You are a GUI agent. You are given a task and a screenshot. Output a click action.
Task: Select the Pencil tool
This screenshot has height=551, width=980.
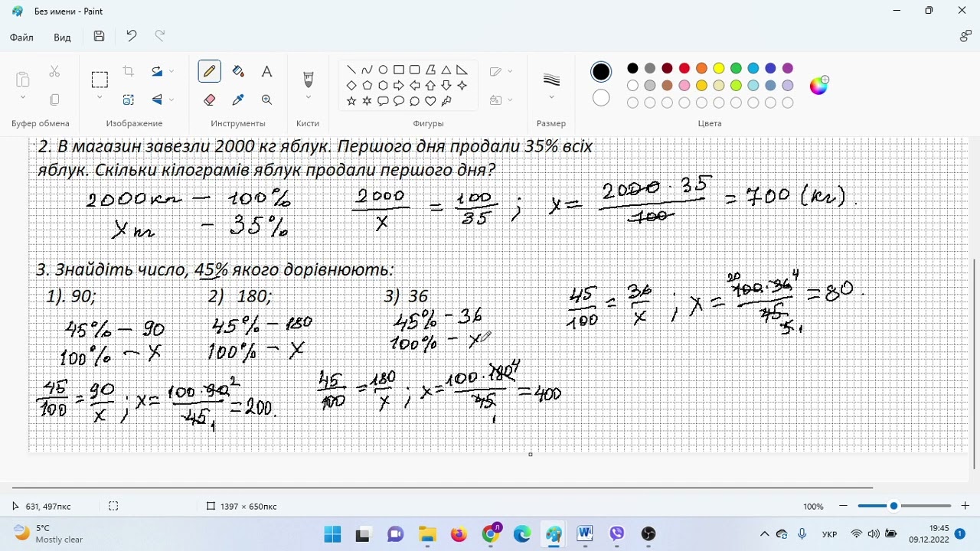coord(209,71)
